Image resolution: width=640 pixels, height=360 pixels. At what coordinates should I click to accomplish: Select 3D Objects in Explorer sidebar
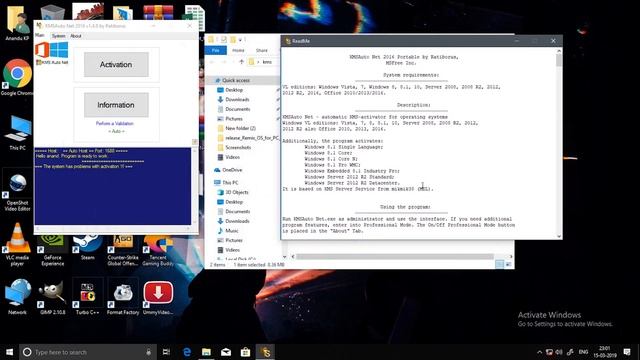tap(237, 192)
